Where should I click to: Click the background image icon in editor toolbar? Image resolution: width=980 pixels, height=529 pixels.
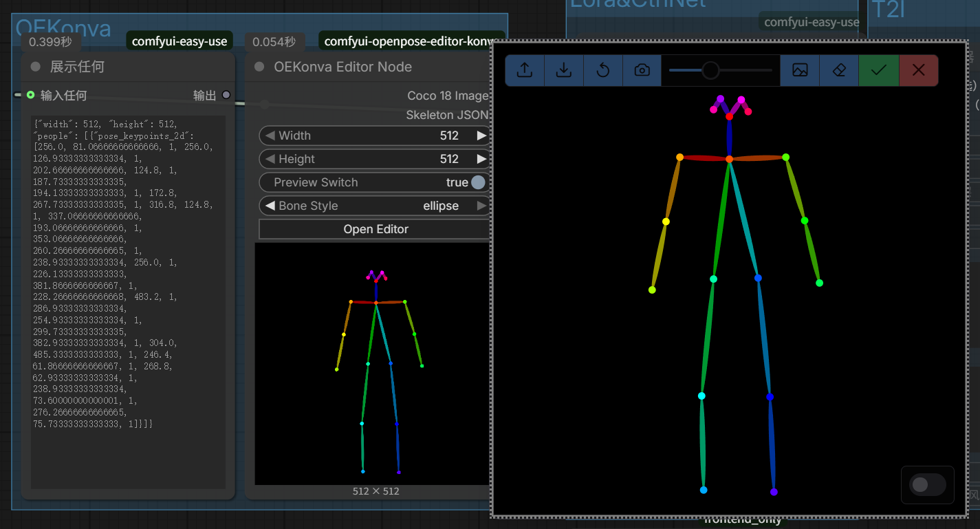[800, 70]
